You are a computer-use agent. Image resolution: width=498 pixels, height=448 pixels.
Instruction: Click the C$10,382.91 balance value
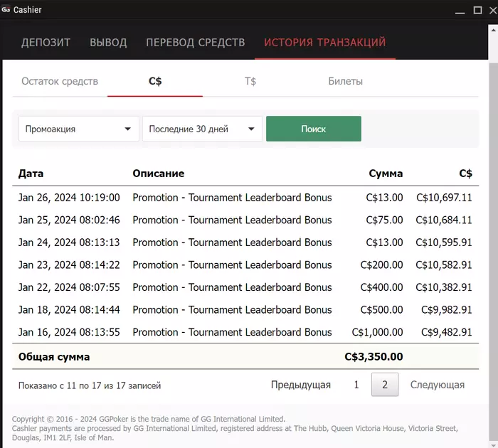(444, 287)
